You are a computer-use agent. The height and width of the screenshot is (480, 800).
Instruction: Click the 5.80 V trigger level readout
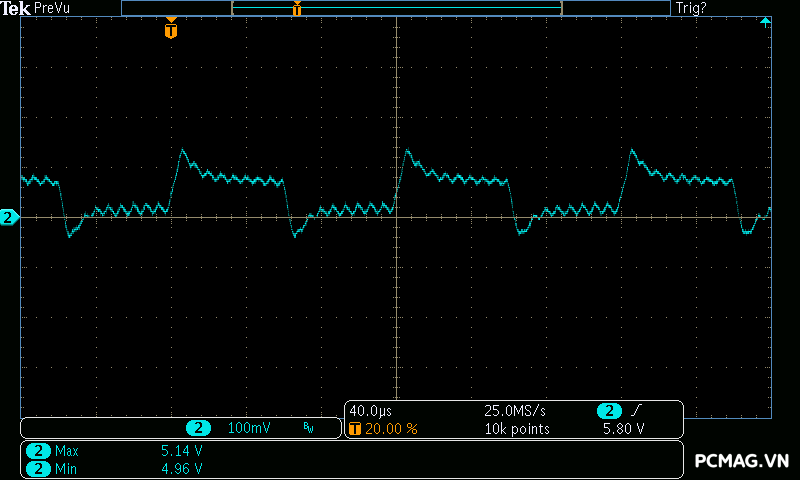click(x=623, y=428)
